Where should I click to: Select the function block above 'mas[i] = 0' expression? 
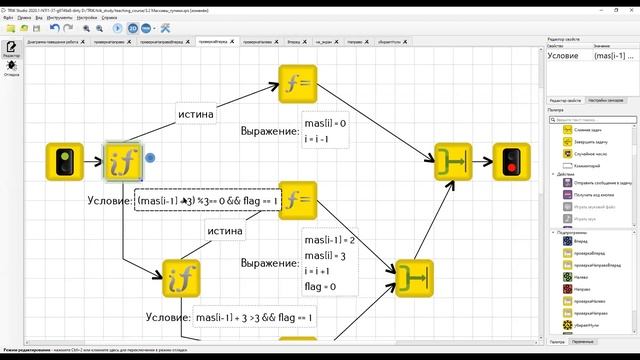point(298,84)
